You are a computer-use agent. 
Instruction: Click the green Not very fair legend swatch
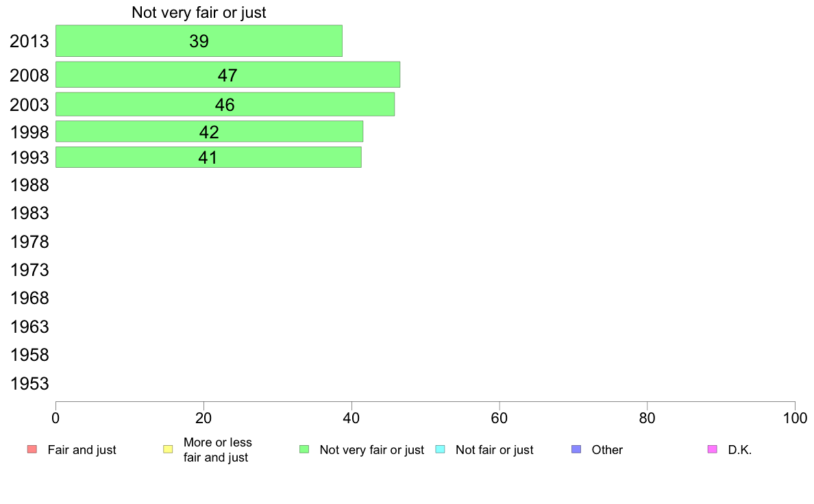point(304,449)
